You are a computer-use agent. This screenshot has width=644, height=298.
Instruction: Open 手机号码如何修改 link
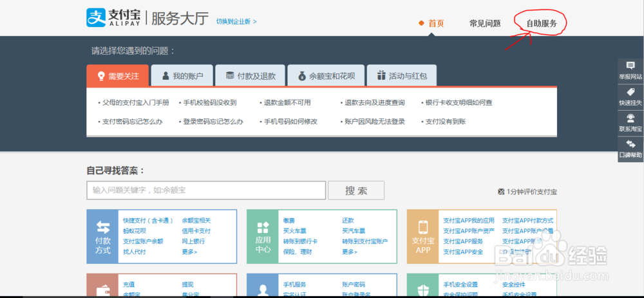click(x=291, y=122)
